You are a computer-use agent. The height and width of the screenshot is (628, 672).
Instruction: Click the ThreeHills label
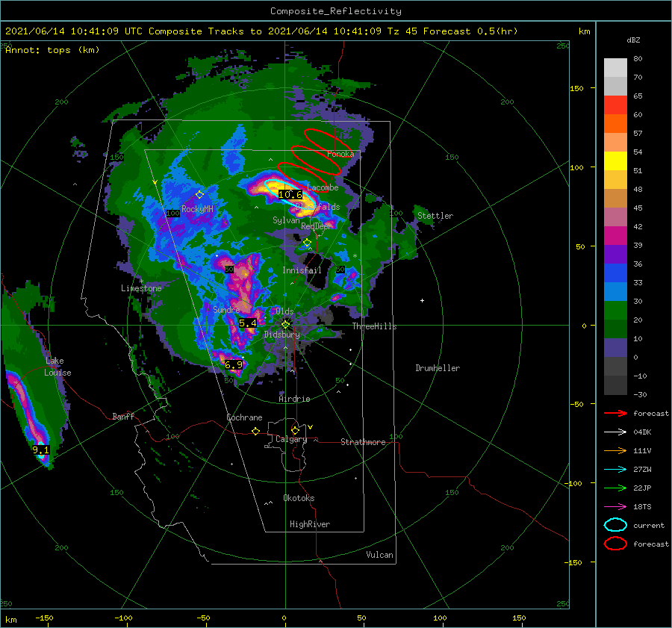coord(374,326)
